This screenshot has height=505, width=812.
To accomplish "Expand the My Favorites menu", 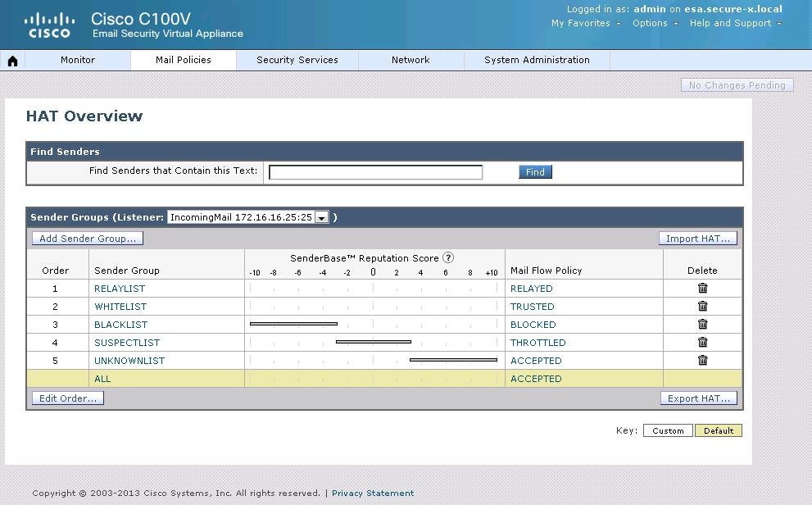I will pyautogui.click(x=586, y=23).
